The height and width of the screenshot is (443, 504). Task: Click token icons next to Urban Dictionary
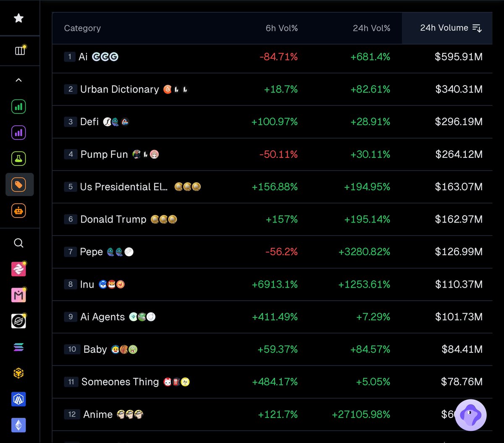[176, 89]
